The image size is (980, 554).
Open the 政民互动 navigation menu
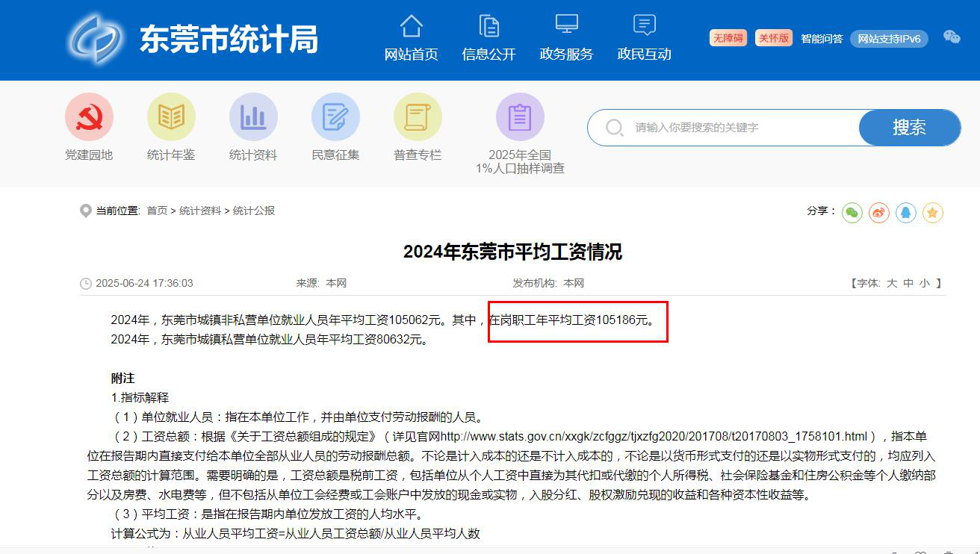click(643, 39)
